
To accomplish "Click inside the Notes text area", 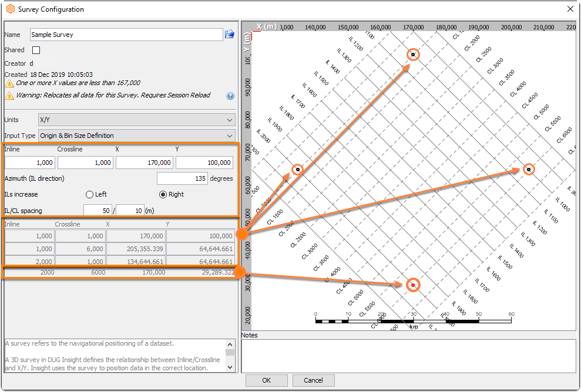I will 409,356.
